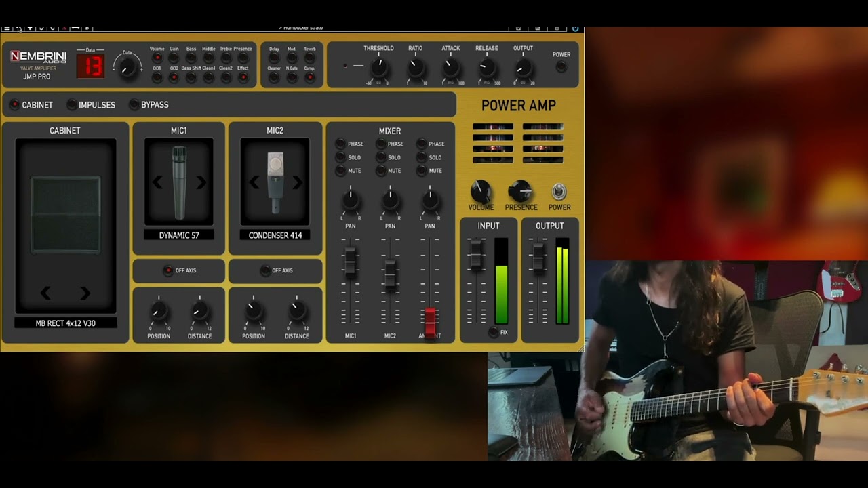Toggle the Comp. button
The width and height of the screenshot is (868, 488).
(x=309, y=78)
